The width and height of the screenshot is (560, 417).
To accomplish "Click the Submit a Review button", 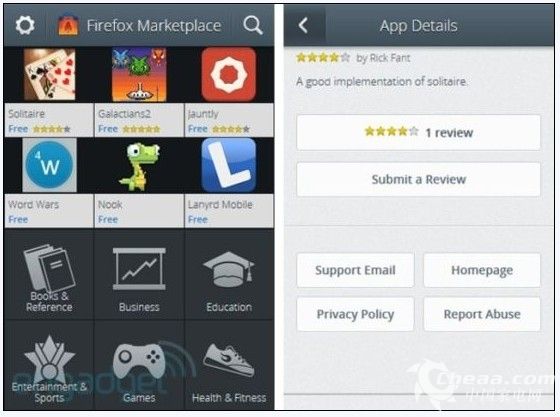I will 418,179.
